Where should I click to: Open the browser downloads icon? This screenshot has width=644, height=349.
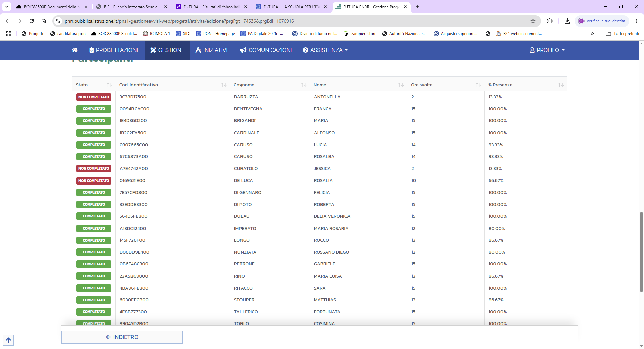click(567, 21)
